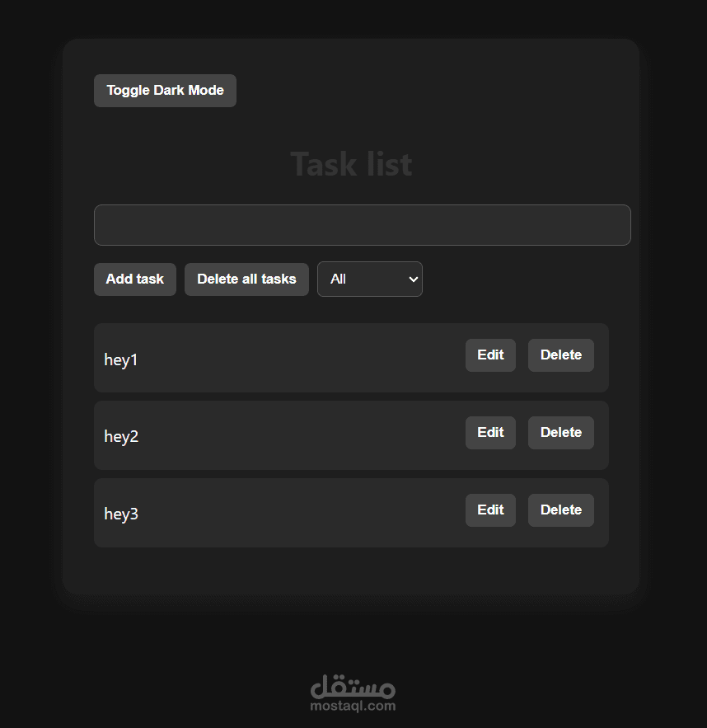707x728 pixels.
Task: Click the new task text input field
Action: pos(362,225)
